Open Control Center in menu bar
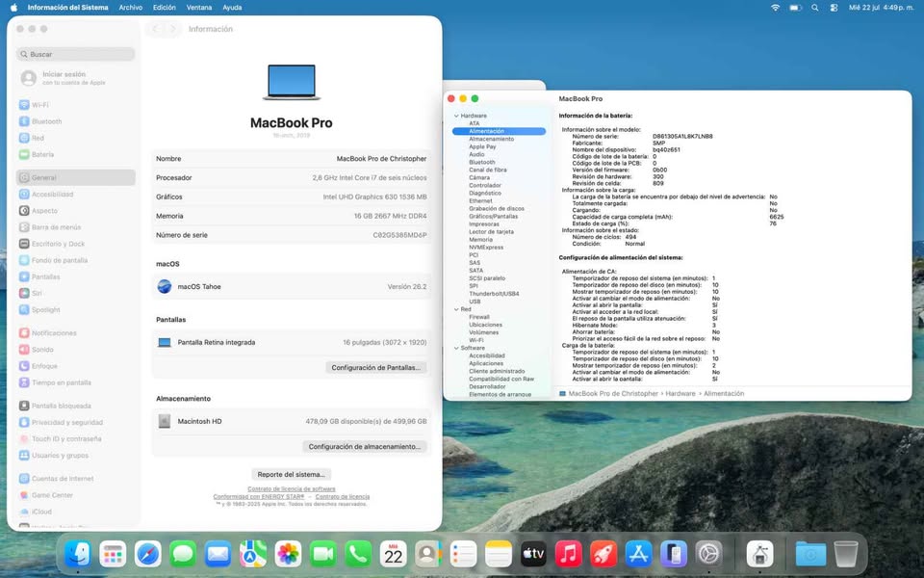This screenshot has width=924, height=578. pos(834,8)
